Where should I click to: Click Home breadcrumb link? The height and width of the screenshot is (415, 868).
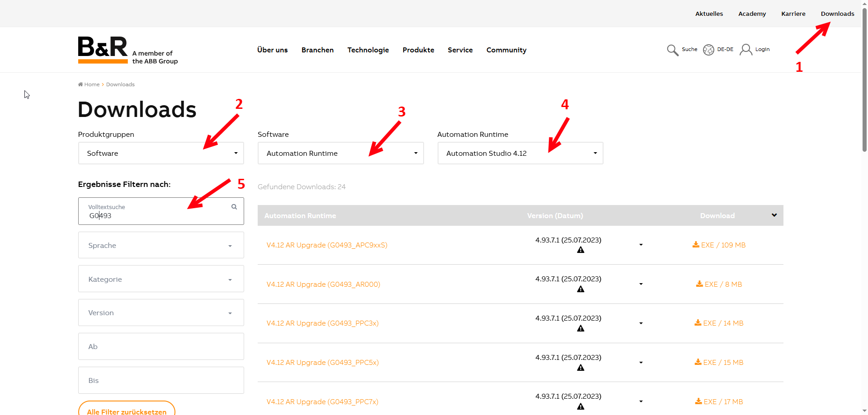coord(92,84)
